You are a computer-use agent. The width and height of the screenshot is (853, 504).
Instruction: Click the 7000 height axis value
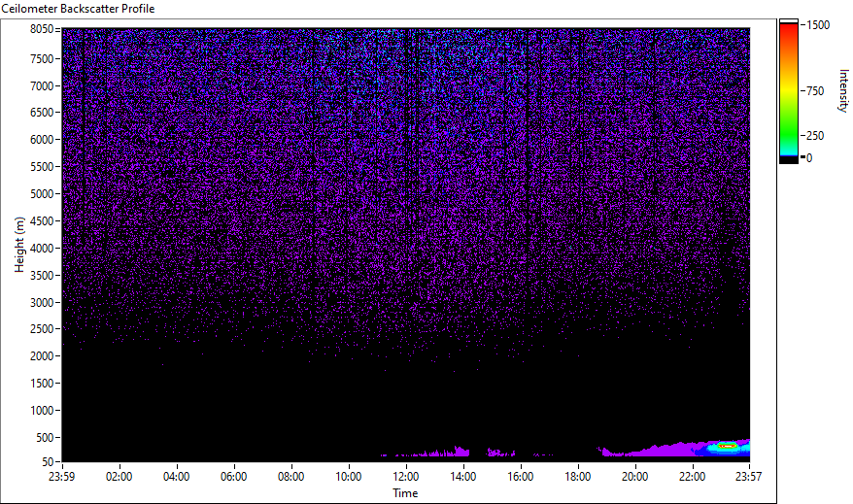pyautogui.click(x=42, y=85)
